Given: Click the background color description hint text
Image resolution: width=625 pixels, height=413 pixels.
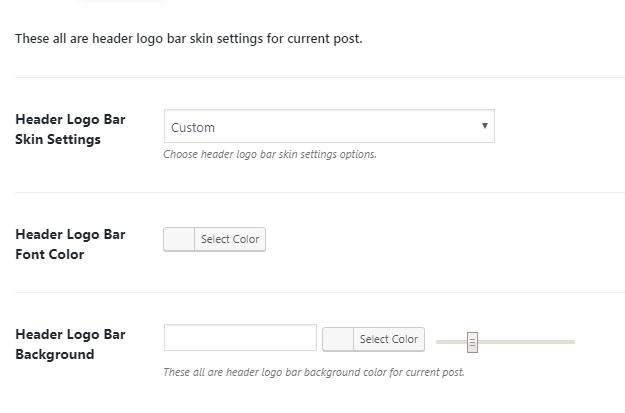Looking at the screenshot, I should [x=313, y=373].
